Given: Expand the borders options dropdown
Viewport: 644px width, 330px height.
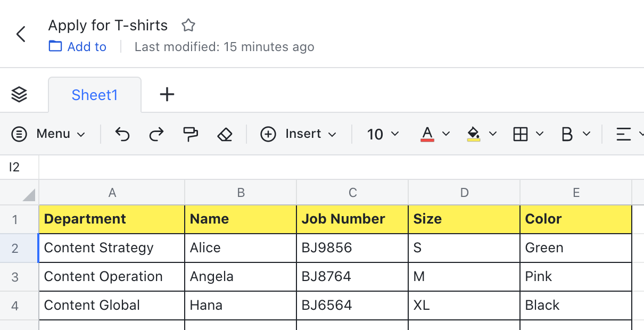Looking at the screenshot, I should (539, 134).
